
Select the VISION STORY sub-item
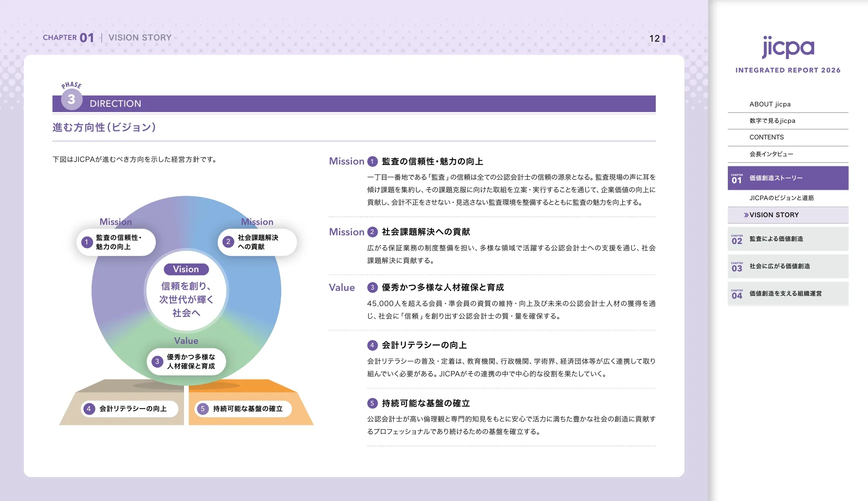point(788,215)
